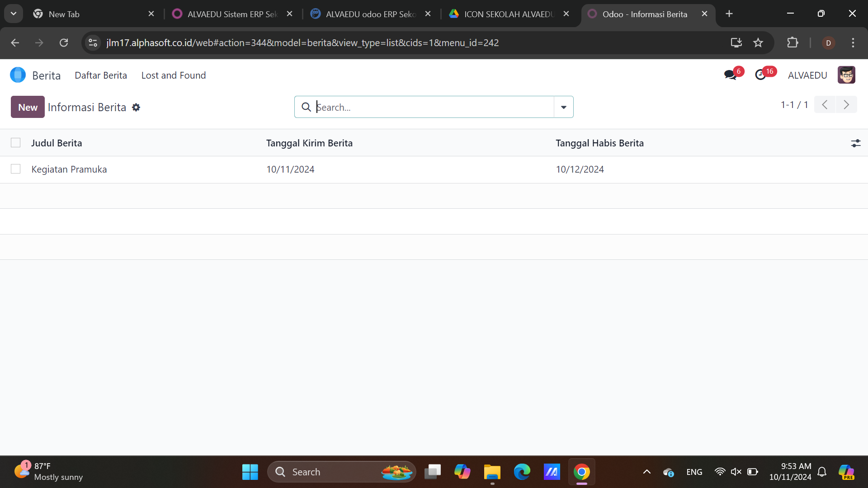
Task: Open the Kegiatan Pramuka record
Action: click(x=69, y=169)
